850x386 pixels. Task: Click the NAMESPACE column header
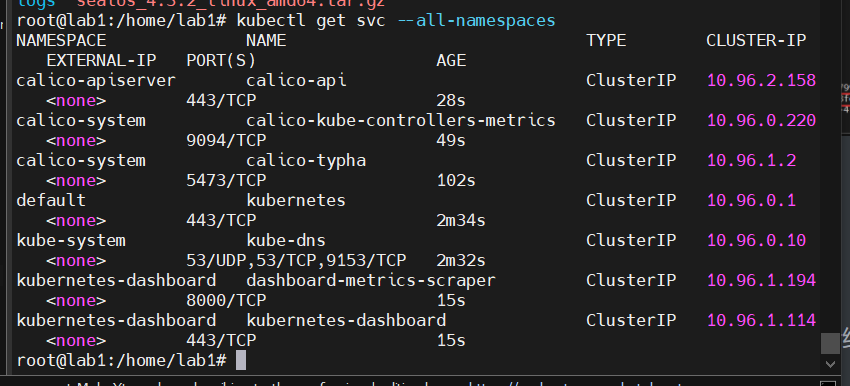pos(61,41)
